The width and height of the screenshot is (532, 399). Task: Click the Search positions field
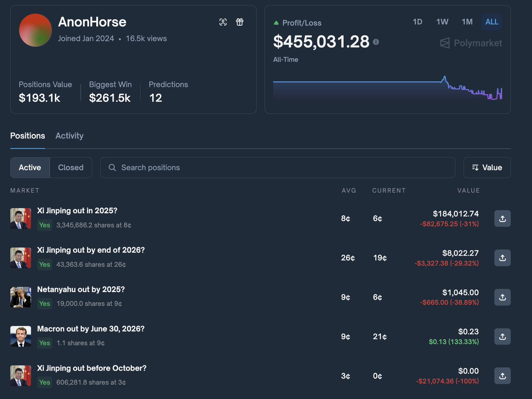[278, 167]
